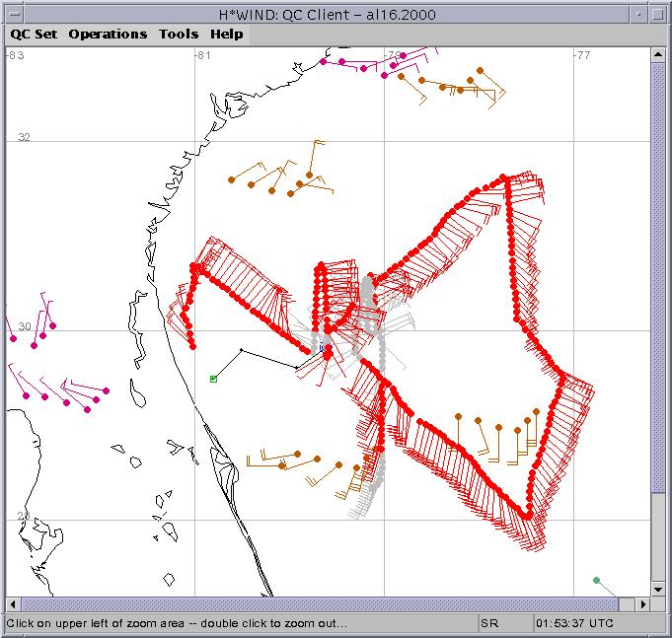This screenshot has width=672, height=638.
Task: Click the black track waypoint nearest storm center
Action: [x=297, y=368]
